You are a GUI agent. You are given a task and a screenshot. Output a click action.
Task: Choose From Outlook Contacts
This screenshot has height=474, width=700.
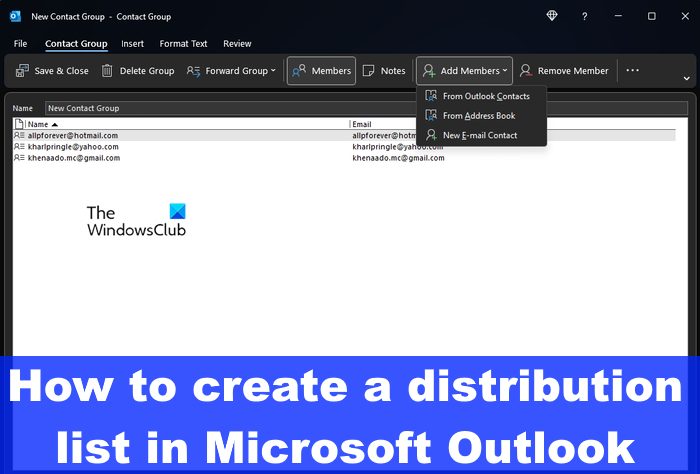481,96
